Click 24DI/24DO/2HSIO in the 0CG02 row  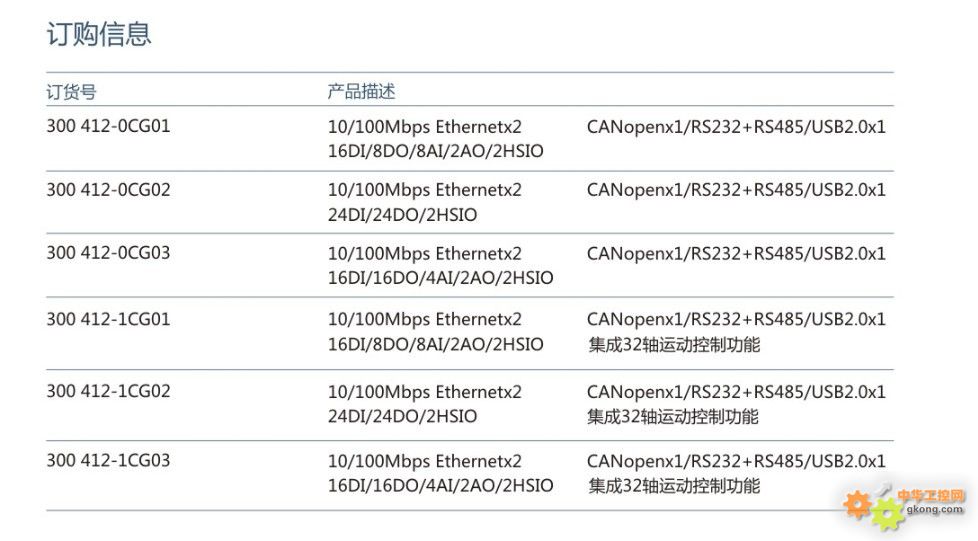point(402,215)
